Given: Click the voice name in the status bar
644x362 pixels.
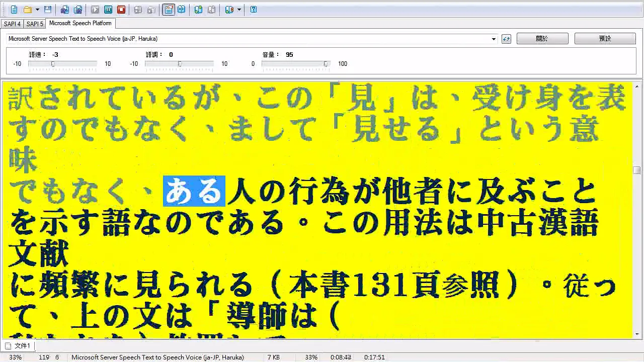Looking at the screenshot, I should (157, 357).
